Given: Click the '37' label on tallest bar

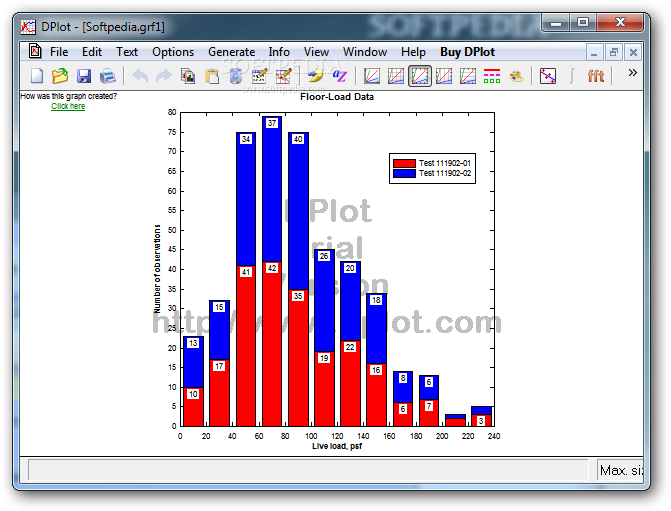Looking at the screenshot, I should (x=272, y=123).
